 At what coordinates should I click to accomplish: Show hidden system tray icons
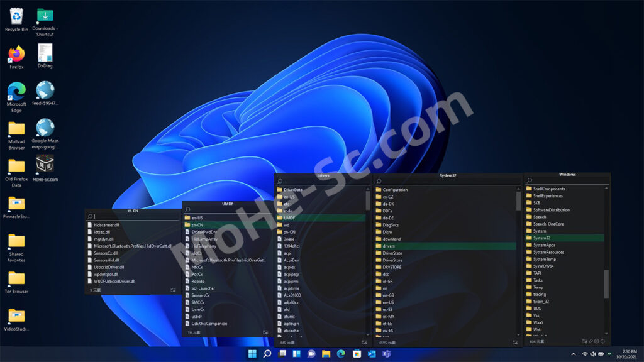[x=572, y=354]
